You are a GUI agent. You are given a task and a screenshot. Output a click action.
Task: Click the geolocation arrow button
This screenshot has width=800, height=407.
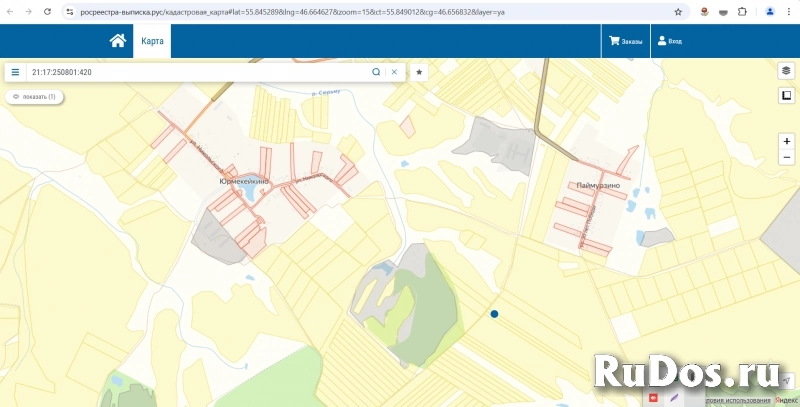coord(787,381)
